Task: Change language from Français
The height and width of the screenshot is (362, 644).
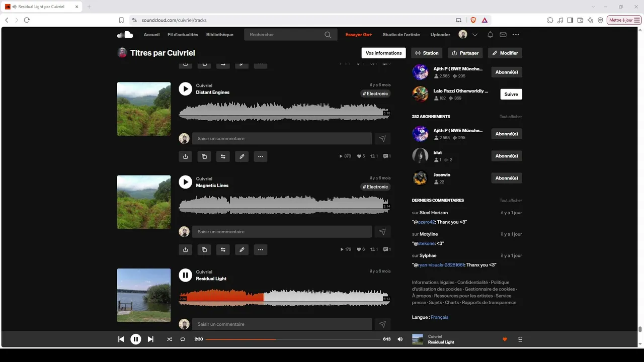Action: pyautogui.click(x=439, y=317)
